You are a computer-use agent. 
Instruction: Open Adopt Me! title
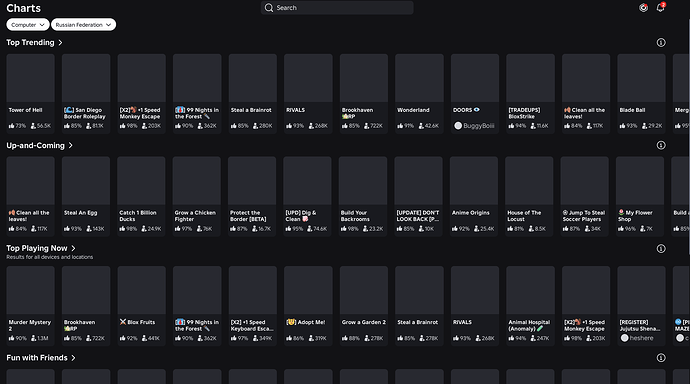[306, 322]
